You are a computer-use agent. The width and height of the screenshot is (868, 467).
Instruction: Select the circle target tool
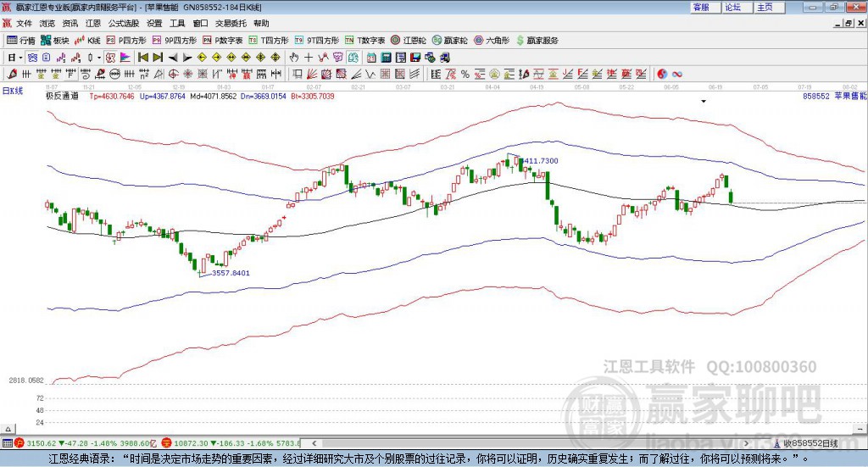pos(173,74)
